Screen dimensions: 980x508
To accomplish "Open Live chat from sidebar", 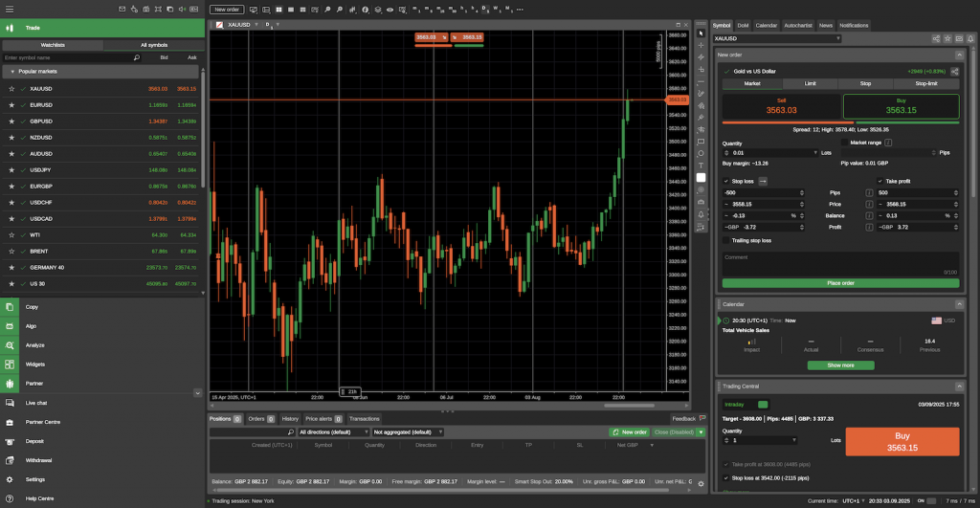I will point(102,403).
